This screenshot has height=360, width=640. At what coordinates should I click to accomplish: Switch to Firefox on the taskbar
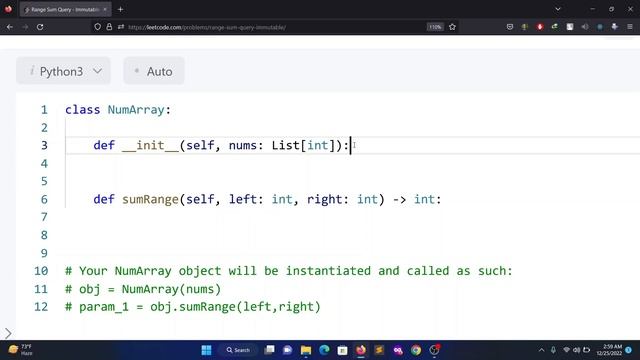point(361,350)
